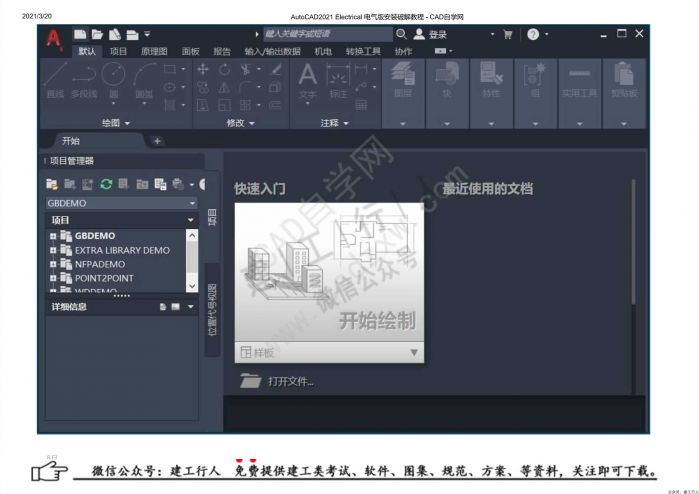Click the first project manager toolbar folder icon

(x=52, y=184)
